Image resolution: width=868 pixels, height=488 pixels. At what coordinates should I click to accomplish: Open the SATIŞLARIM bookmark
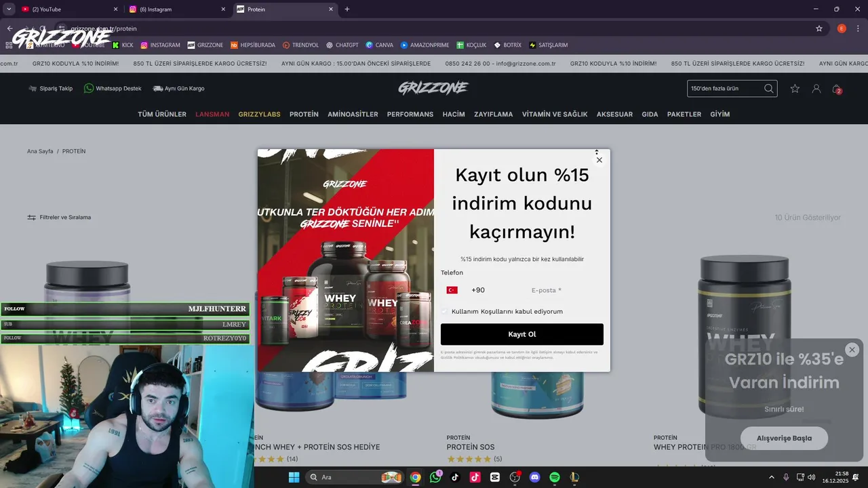548,45
